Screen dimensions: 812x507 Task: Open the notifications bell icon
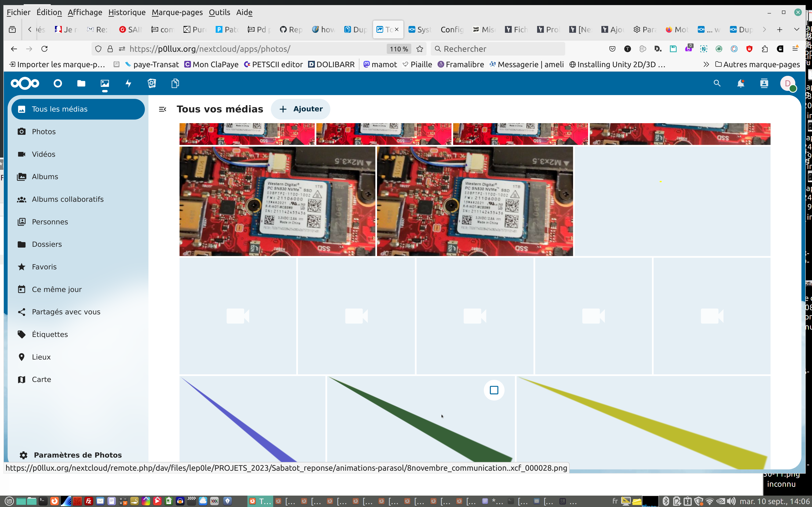click(x=741, y=83)
